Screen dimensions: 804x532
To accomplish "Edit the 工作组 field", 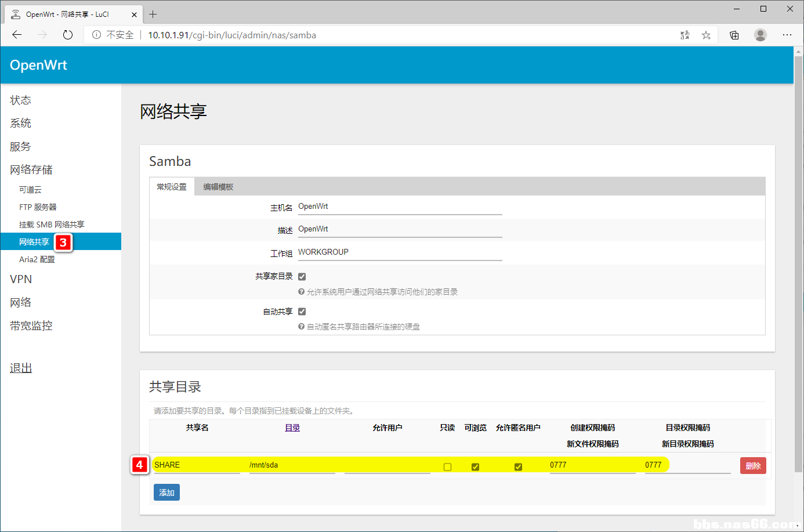I will 400,253.
